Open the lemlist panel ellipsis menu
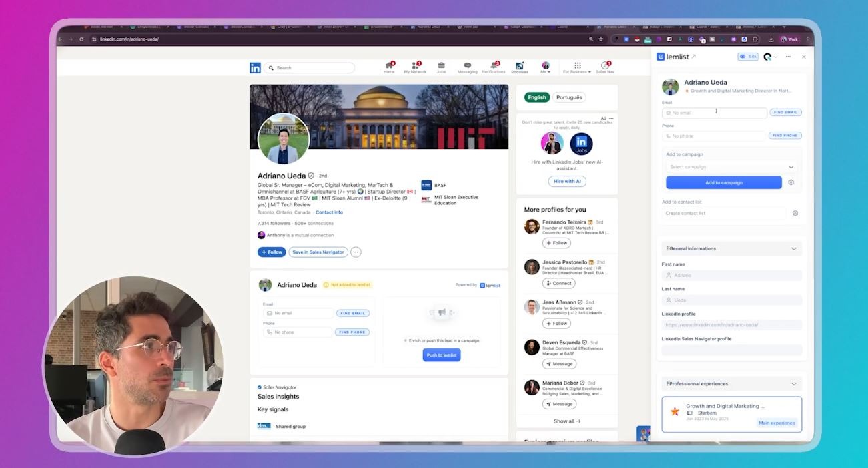The width and height of the screenshot is (868, 468). pos(788,57)
